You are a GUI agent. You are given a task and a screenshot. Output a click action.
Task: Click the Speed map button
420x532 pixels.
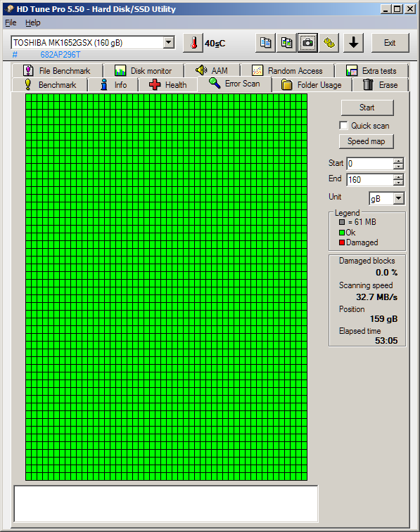(367, 141)
